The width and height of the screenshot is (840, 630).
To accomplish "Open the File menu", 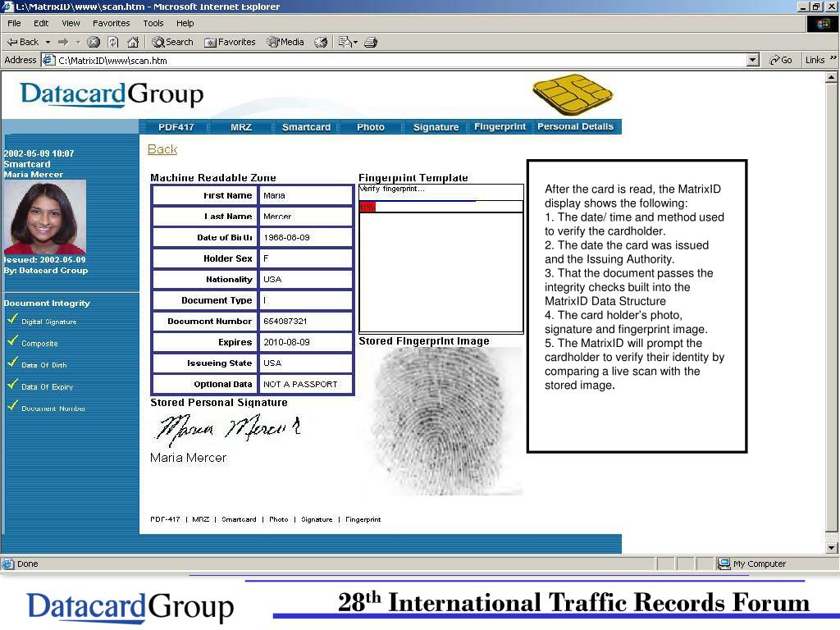I will (14, 23).
